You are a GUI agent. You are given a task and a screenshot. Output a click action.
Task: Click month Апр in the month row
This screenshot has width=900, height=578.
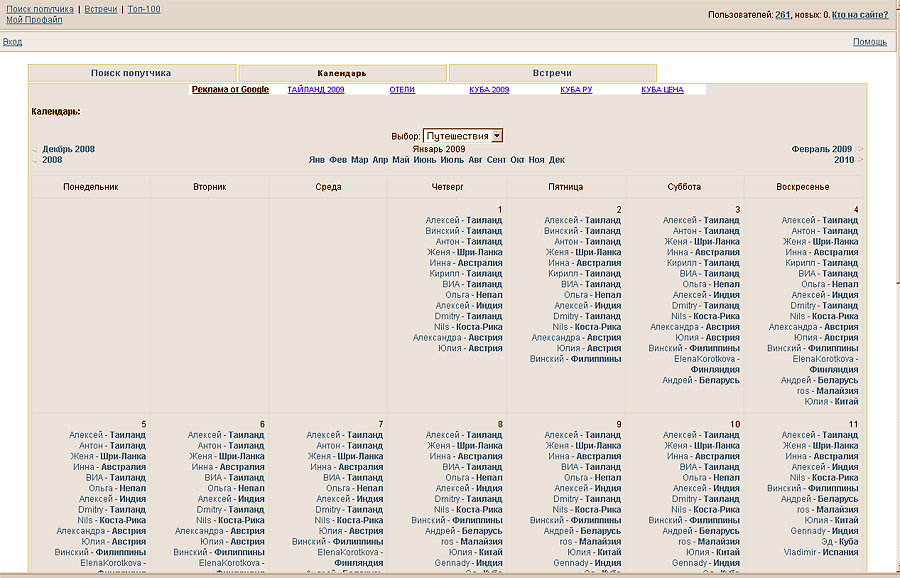[381, 160]
